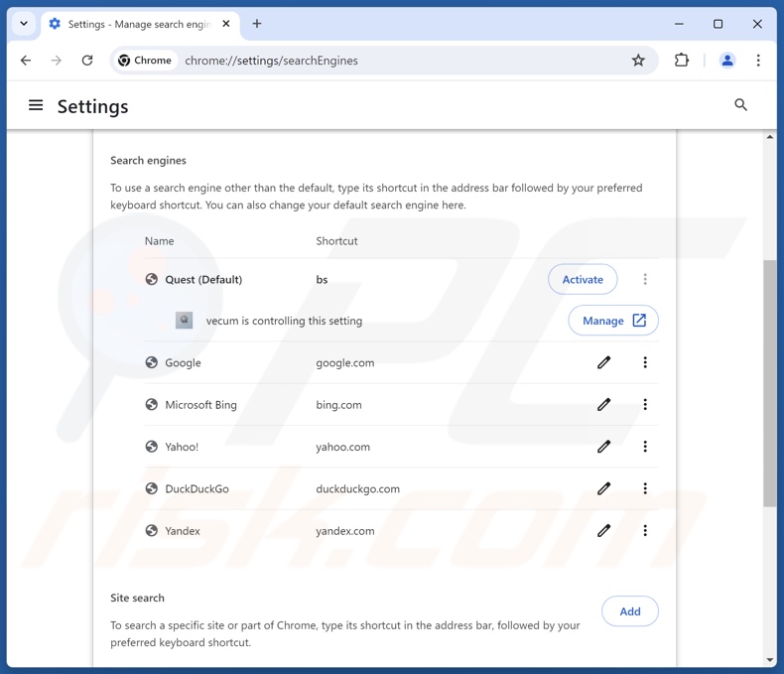
Task: Open the Chrome profile avatar
Action: coord(727,61)
